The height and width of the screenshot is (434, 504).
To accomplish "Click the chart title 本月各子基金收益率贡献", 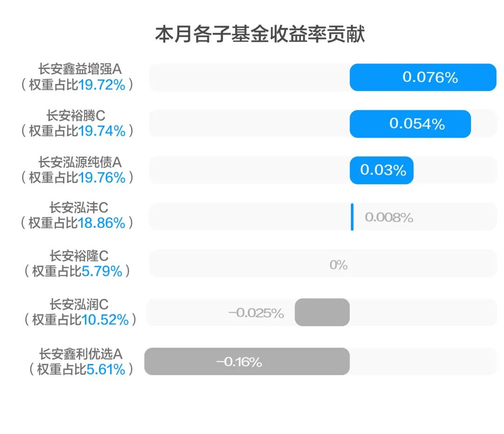I will pos(260,35).
